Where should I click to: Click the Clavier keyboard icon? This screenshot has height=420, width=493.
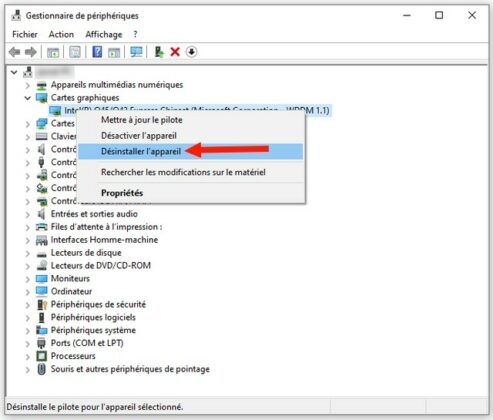[41, 136]
